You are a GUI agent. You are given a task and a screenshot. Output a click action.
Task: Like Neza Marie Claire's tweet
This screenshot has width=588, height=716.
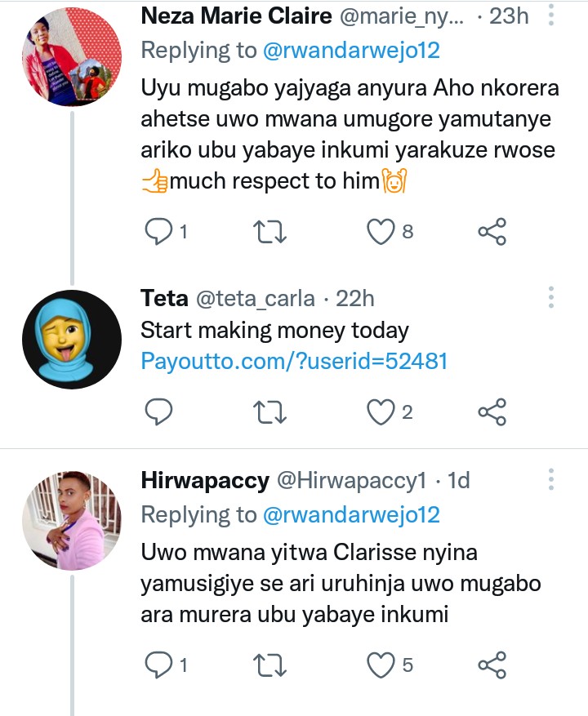click(x=380, y=232)
